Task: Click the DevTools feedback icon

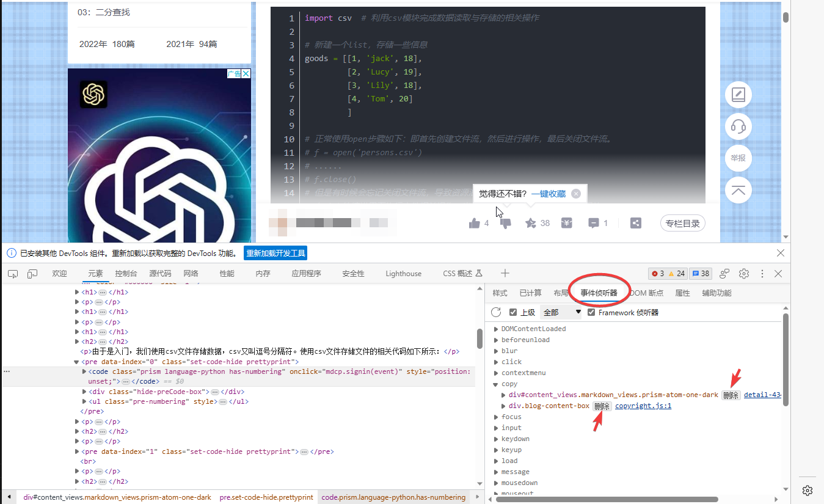Action: coord(724,274)
